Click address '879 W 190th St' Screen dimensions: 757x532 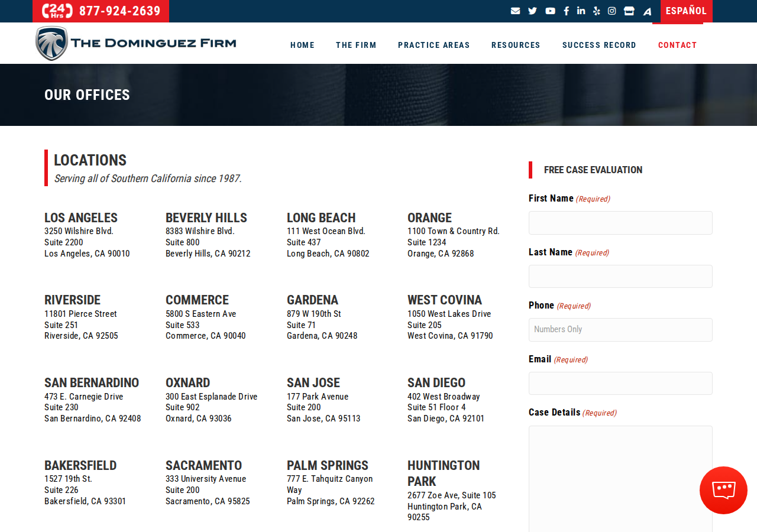(314, 314)
